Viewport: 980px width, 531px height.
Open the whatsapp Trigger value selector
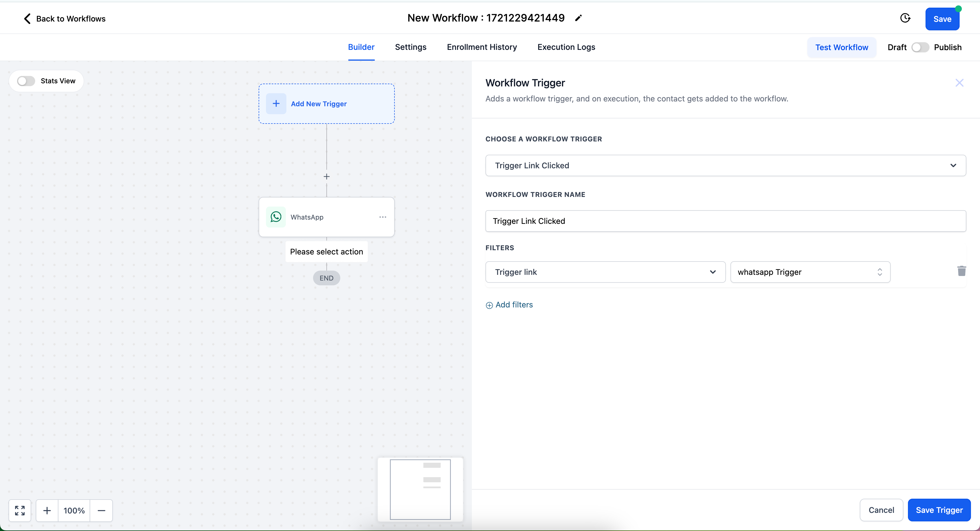coord(810,272)
